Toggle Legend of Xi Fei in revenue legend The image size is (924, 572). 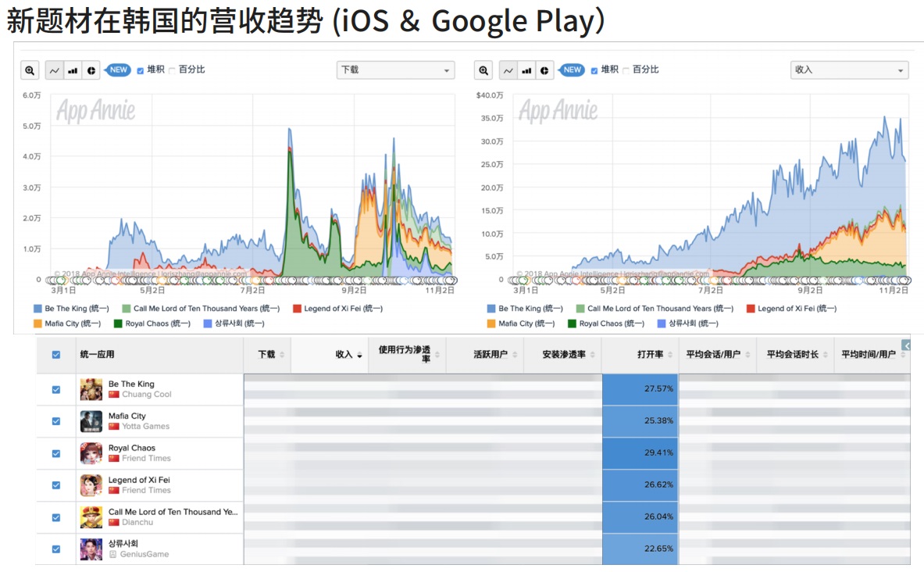[791, 309]
